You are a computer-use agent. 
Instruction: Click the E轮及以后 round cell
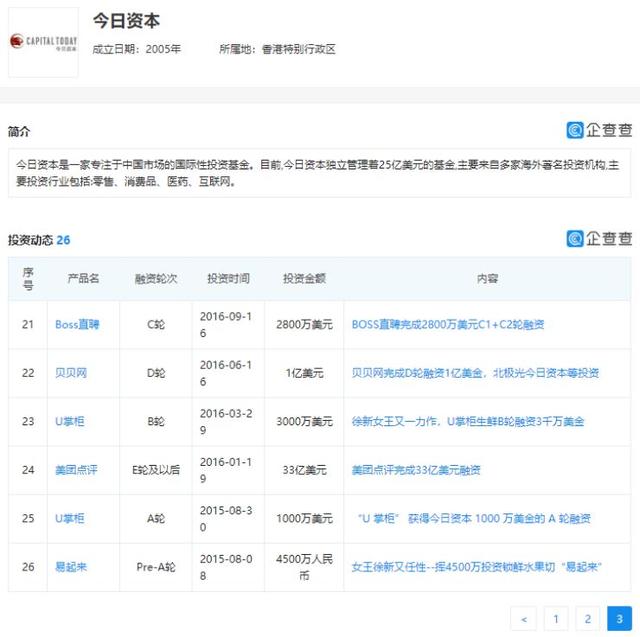(x=156, y=470)
